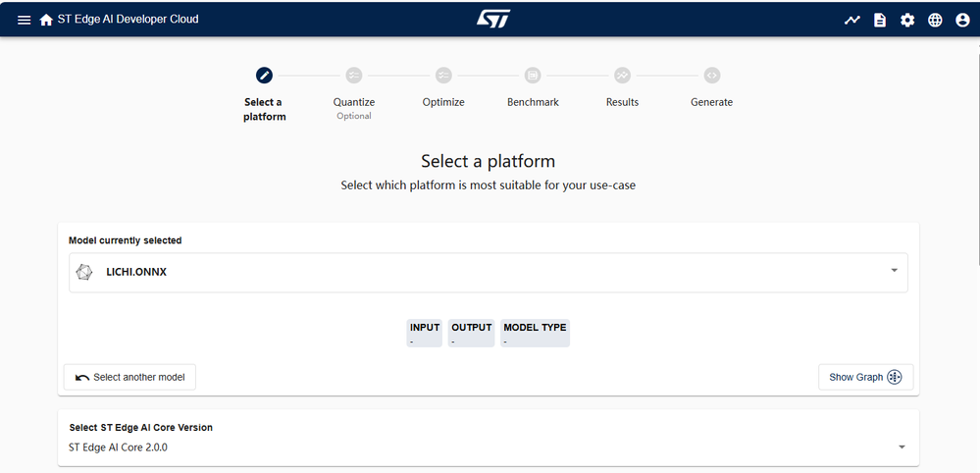Open ST Edge AI Core 2.0.0 selector
Image resolution: width=980 pixels, height=473 pixels.
tap(489, 447)
